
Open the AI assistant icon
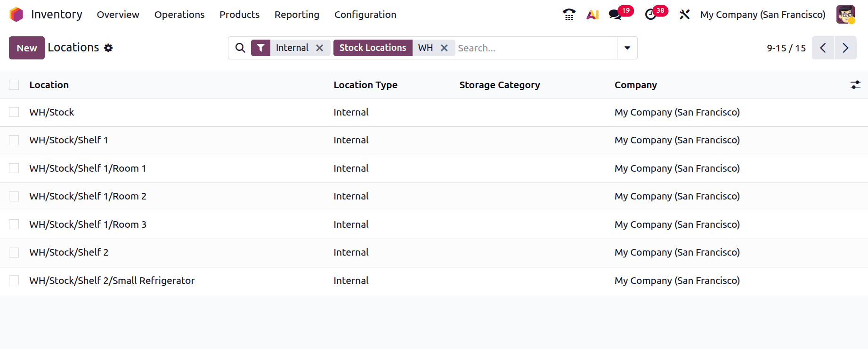tap(592, 15)
